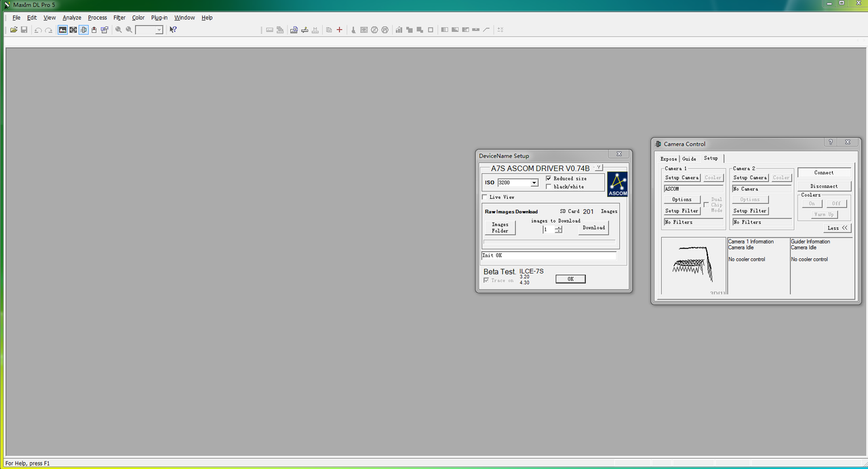This screenshot has height=469, width=868.
Task: Open the Process menu
Action: tap(97, 18)
